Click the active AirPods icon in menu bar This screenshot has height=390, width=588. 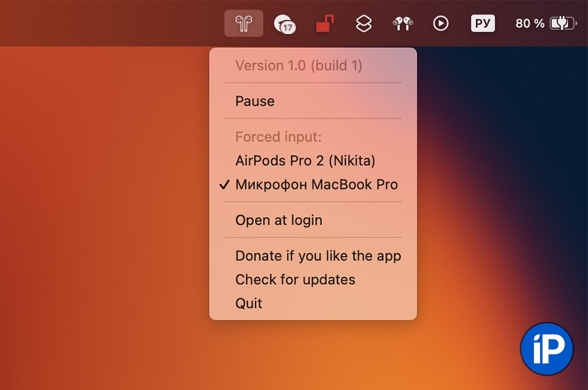[244, 23]
